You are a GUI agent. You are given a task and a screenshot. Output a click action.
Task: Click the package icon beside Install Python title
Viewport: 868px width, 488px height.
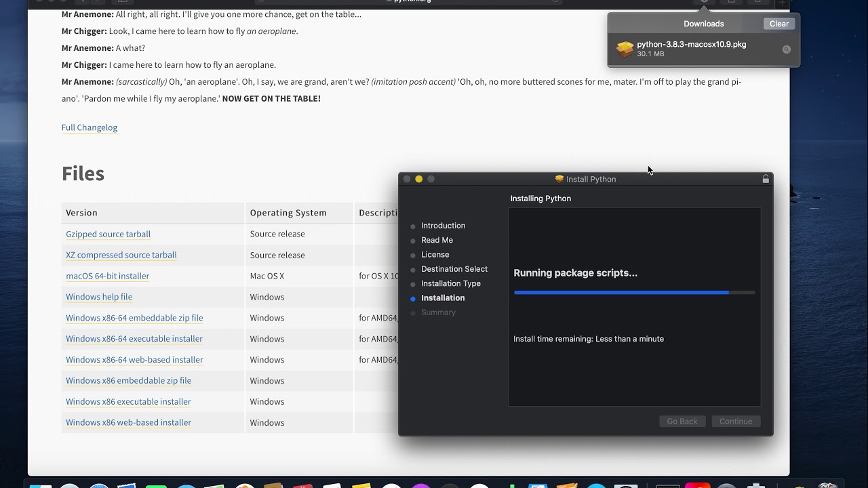pos(559,179)
